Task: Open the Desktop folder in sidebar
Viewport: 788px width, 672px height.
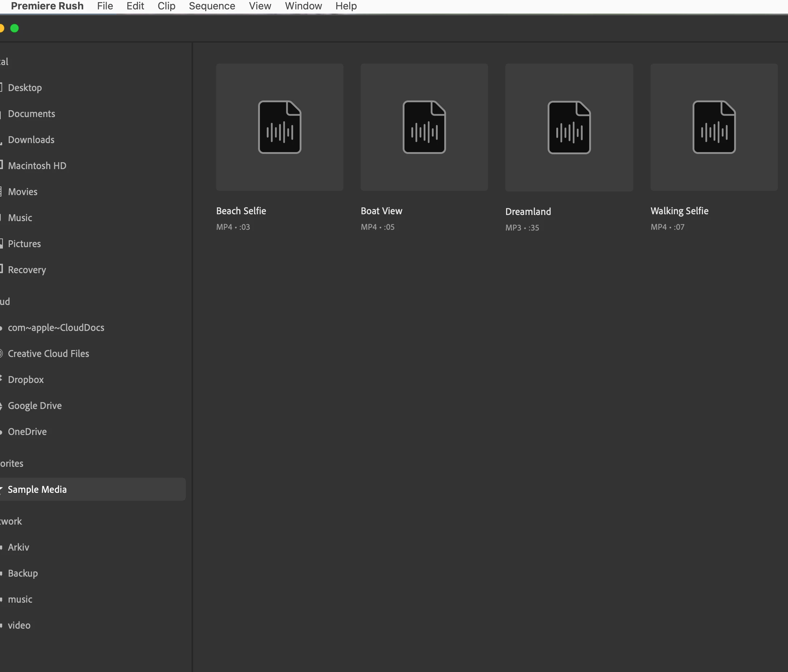Action: (25, 88)
